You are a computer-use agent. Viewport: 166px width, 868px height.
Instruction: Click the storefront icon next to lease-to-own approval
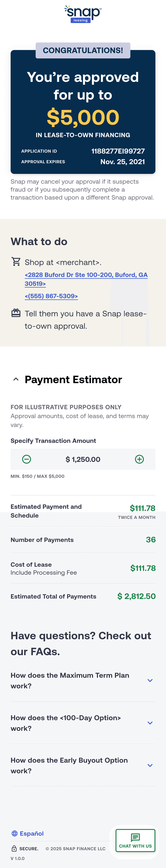16,313
